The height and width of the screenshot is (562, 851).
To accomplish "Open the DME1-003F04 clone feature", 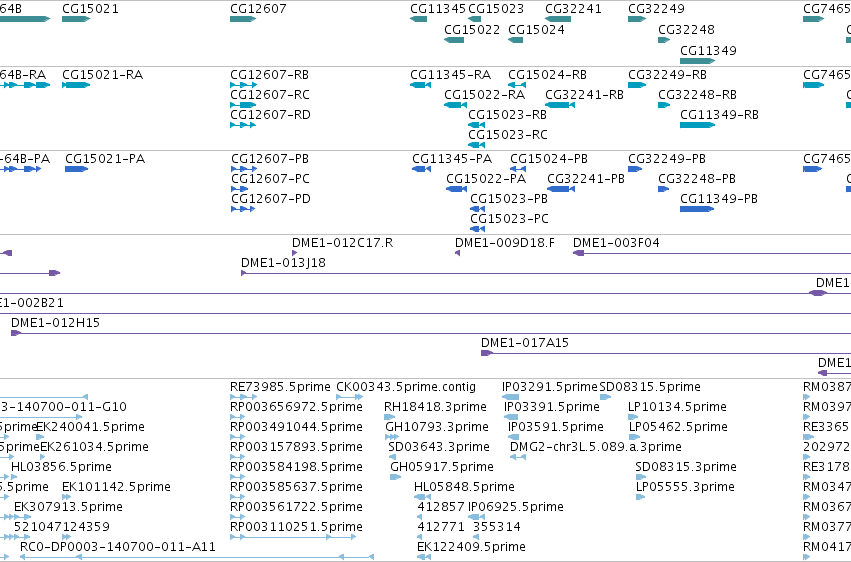I will [712, 253].
